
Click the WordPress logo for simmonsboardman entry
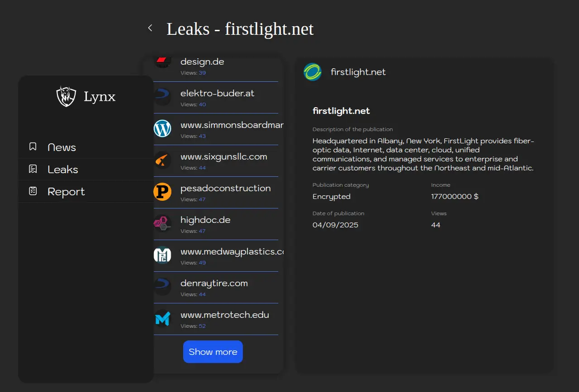[162, 128]
